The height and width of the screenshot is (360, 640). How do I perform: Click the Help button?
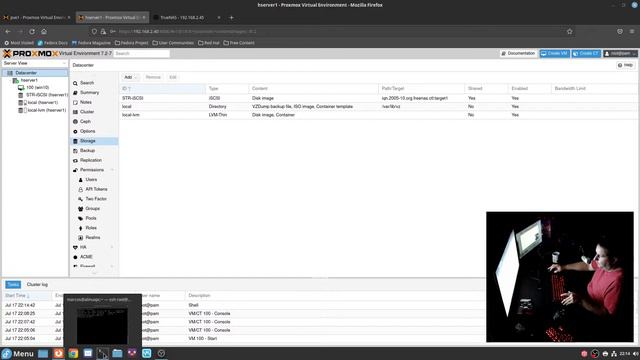[x=625, y=65]
